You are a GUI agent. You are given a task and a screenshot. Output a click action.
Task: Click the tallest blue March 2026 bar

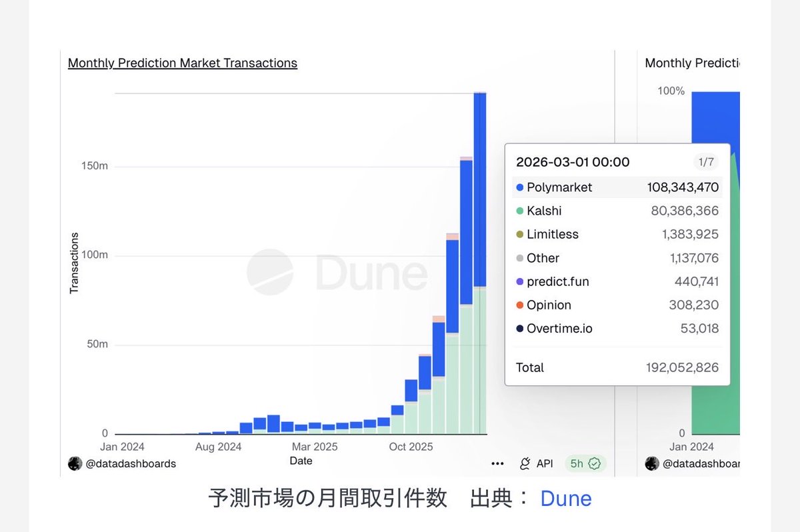click(479, 189)
